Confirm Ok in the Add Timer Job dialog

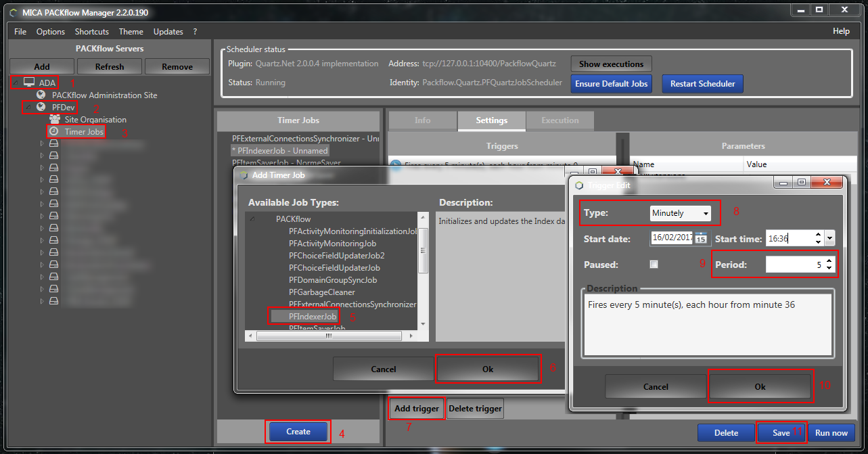(x=488, y=369)
